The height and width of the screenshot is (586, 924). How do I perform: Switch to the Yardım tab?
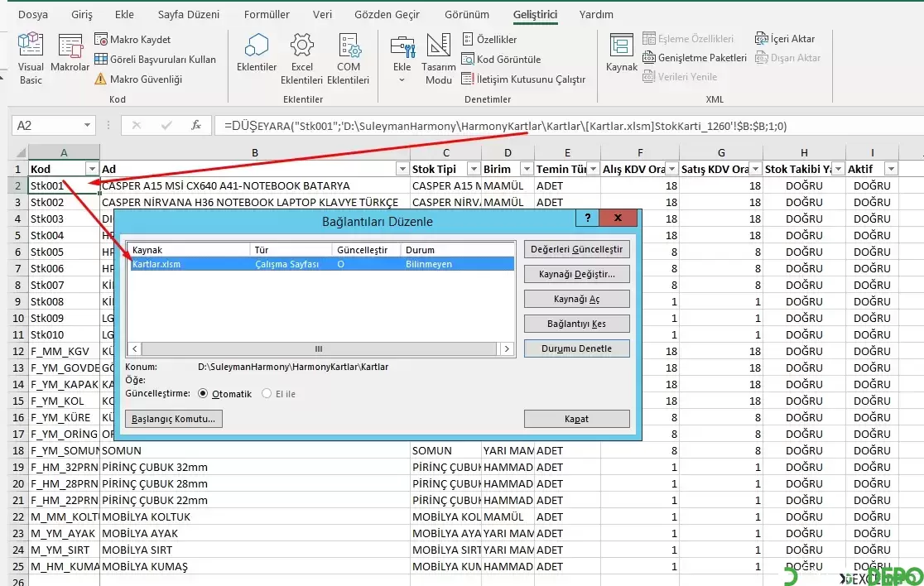596,14
